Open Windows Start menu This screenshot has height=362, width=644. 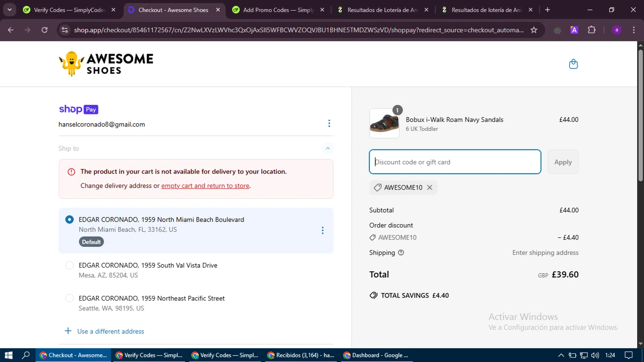[x=9, y=355]
